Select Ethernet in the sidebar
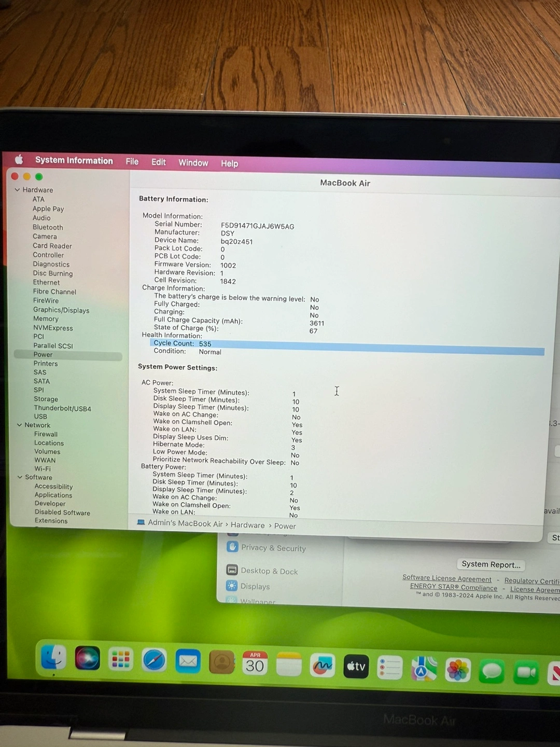Screen dimensions: 560x747 pyautogui.click(x=47, y=283)
